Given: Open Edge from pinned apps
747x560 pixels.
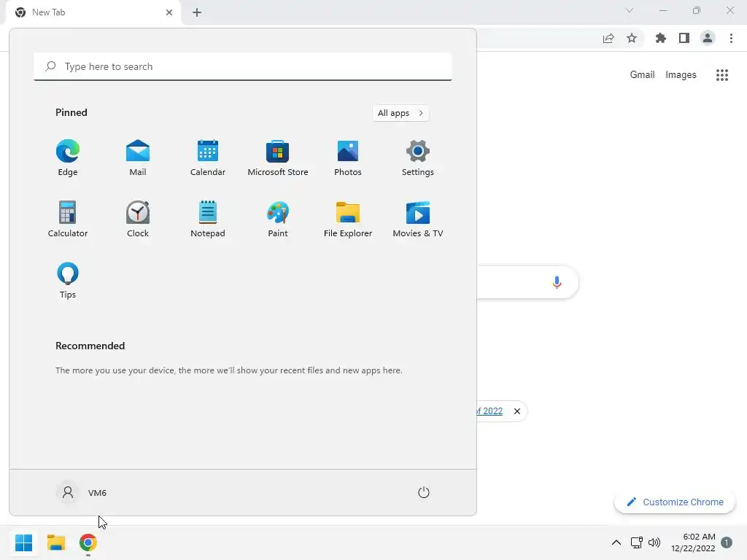Looking at the screenshot, I should click(68, 157).
